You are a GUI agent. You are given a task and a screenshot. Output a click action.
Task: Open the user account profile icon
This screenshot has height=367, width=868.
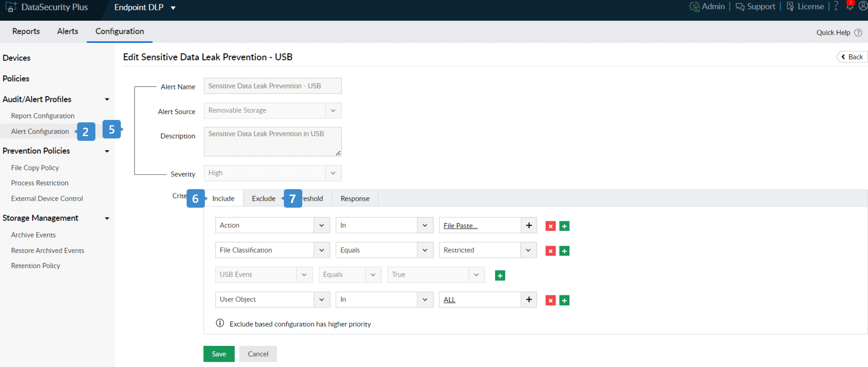tap(863, 6)
